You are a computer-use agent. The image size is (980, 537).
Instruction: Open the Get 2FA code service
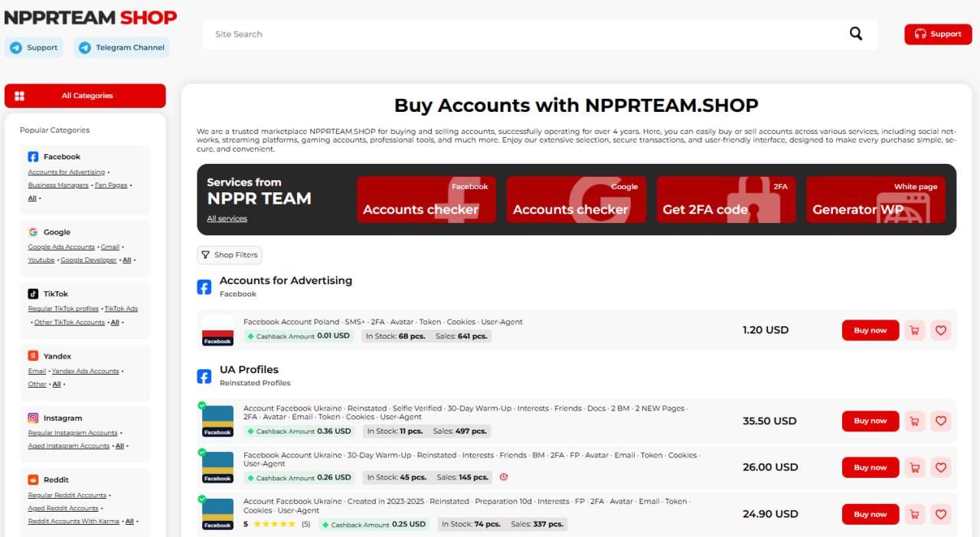click(726, 199)
